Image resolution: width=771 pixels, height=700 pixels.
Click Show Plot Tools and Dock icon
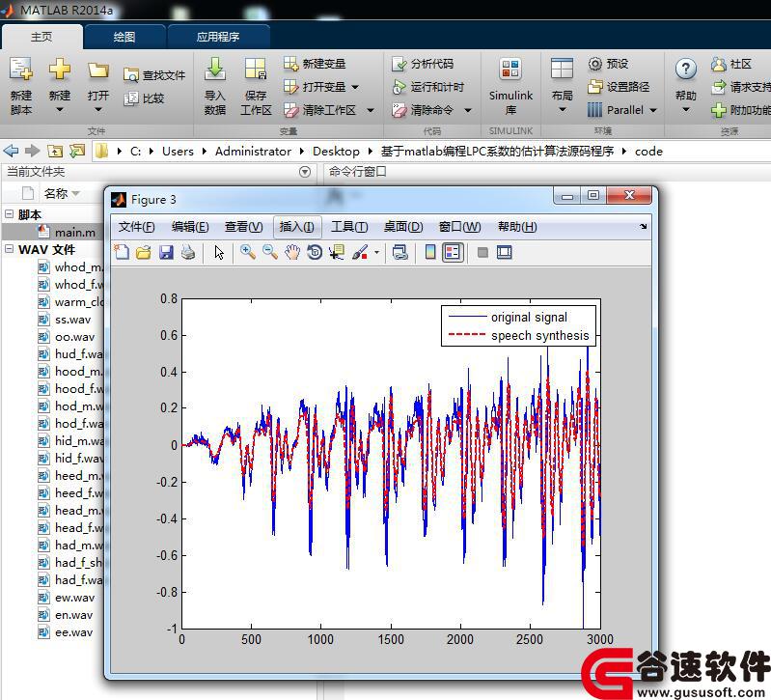point(505,252)
